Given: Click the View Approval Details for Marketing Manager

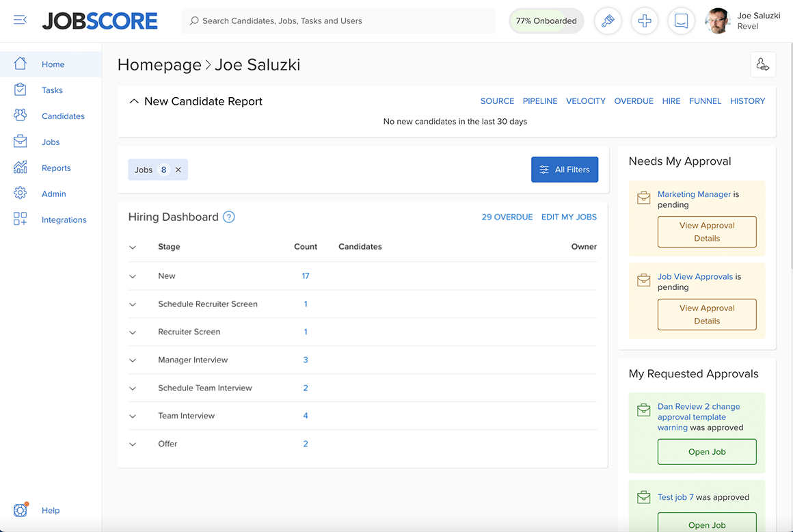Looking at the screenshot, I should tap(707, 232).
